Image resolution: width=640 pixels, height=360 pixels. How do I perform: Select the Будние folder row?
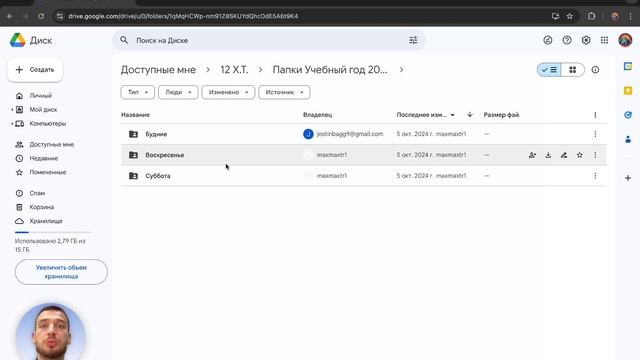(x=364, y=134)
